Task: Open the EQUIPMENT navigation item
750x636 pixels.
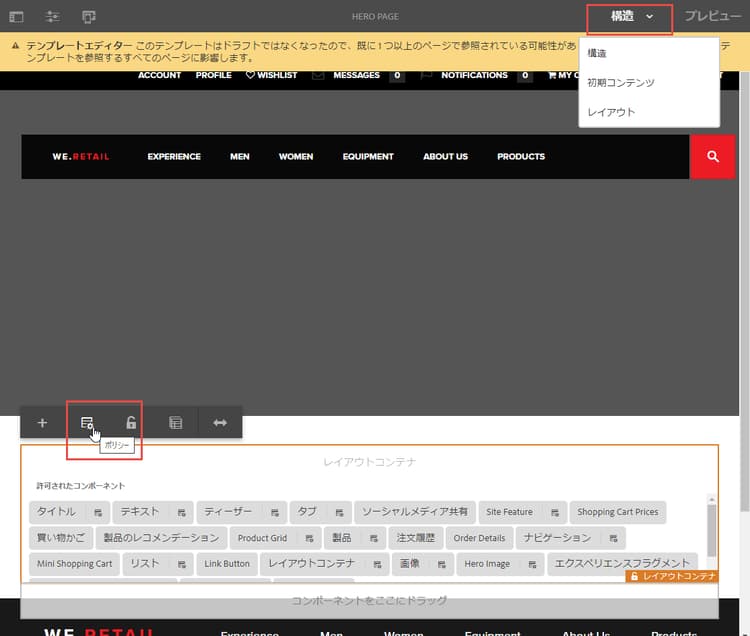Action: (368, 157)
